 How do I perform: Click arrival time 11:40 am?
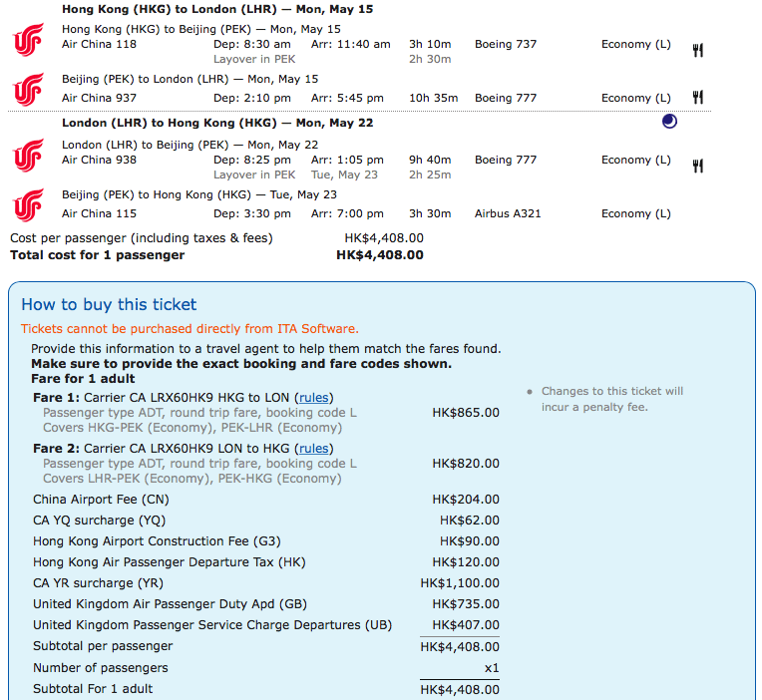coord(351,44)
